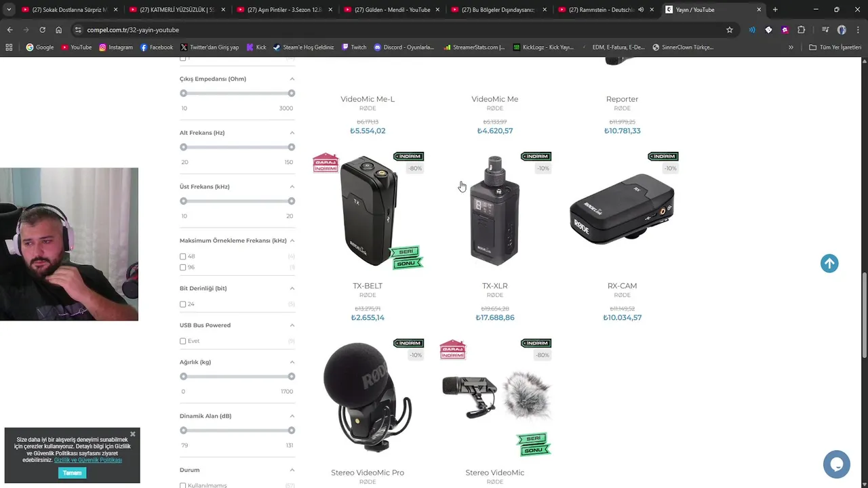Open the Kick bookmark
This screenshot has height=488, width=868.
point(256,47)
